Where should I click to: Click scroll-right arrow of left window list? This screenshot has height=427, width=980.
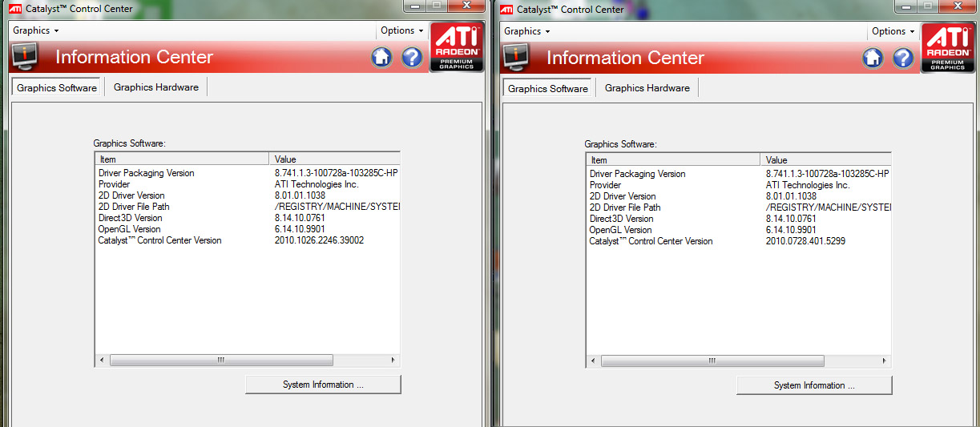pos(393,361)
